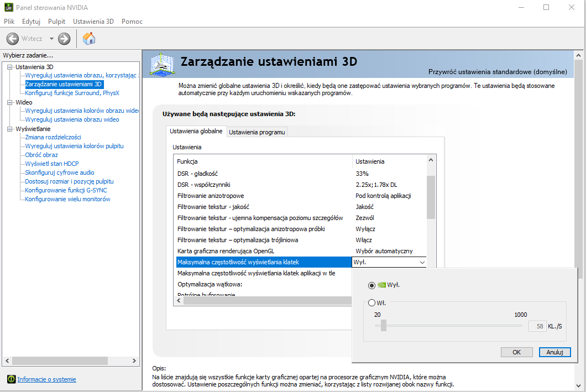Click the settings list scroll up arrow
Image resolution: width=586 pixels, height=392 pixels.
coord(431,160)
